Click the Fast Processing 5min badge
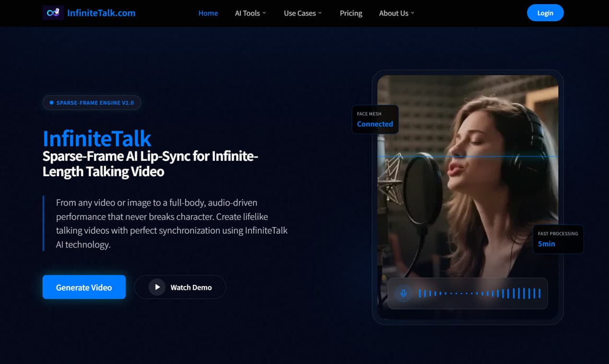Image resolution: width=609 pixels, height=364 pixels. pyautogui.click(x=558, y=239)
